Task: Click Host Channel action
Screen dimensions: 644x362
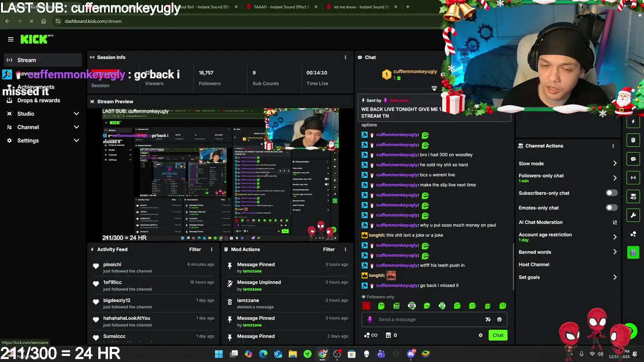Action: tap(534, 264)
